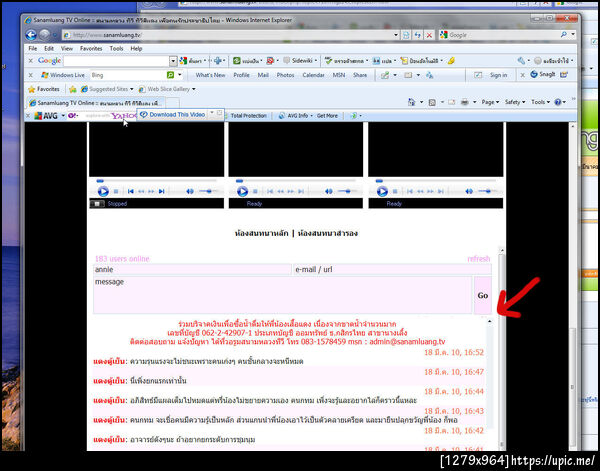600x471 pixels.
Task: Open the File menu
Action: tap(33, 49)
